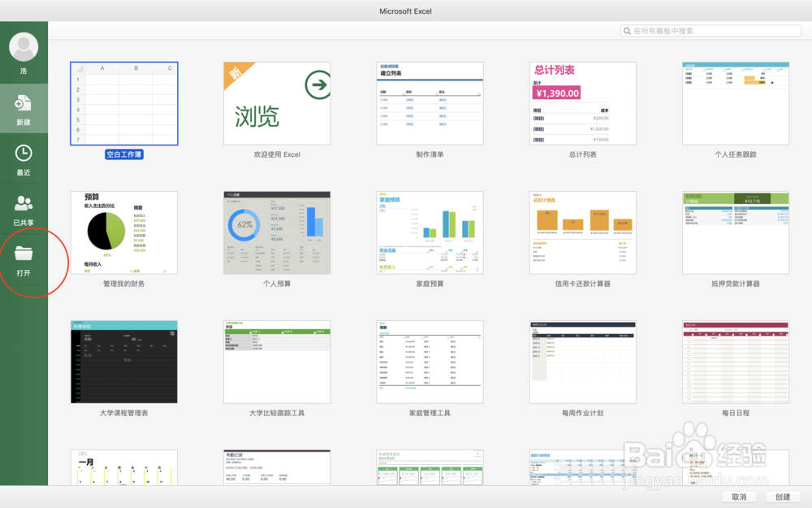Pick the 家庭管理工具 template thumbnail
Image resolution: width=812 pixels, height=508 pixels.
[x=430, y=362]
